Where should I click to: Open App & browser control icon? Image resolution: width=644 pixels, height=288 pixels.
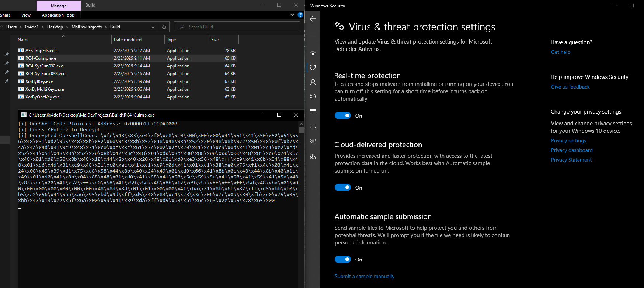pyautogui.click(x=313, y=112)
